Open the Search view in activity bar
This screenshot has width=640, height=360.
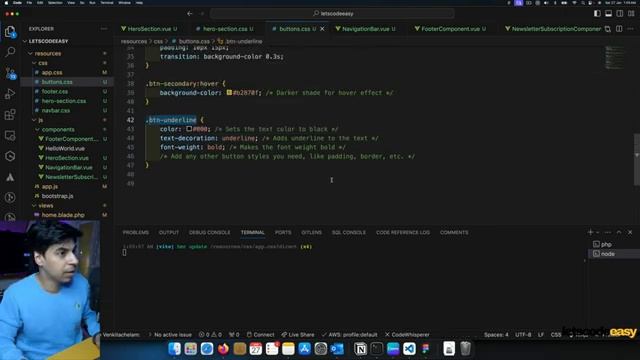(10, 52)
